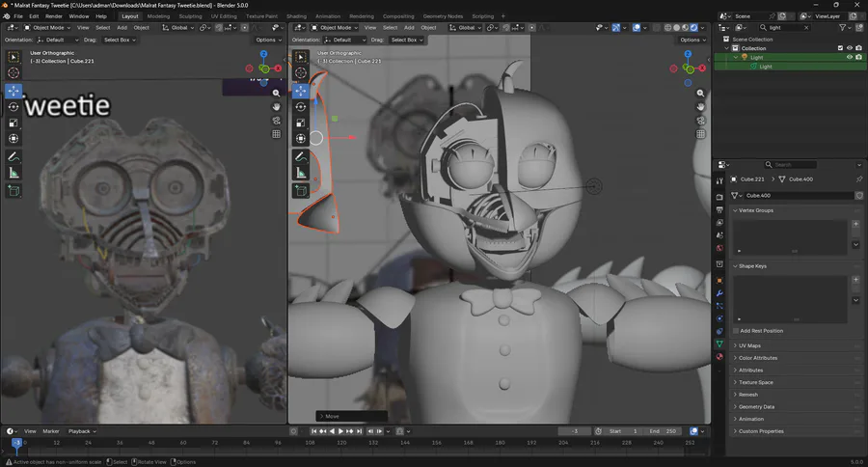The height and width of the screenshot is (467, 868).
Task: Select the Select Box tool in right viewport
Action: pos(301,57)
